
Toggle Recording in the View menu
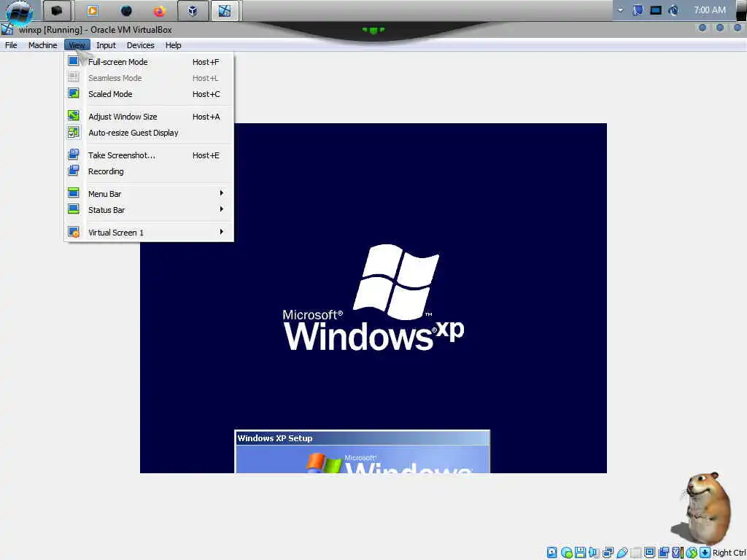(149, 171)
